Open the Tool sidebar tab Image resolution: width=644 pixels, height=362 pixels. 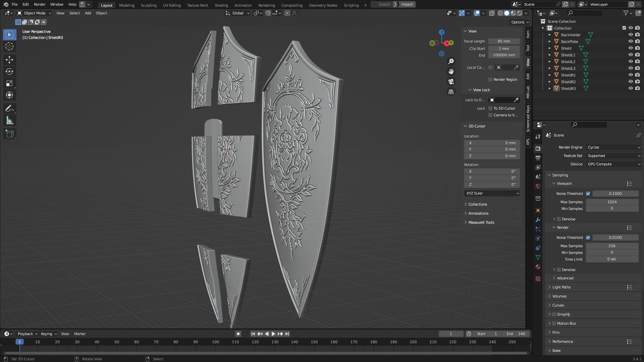click(528, 48)
